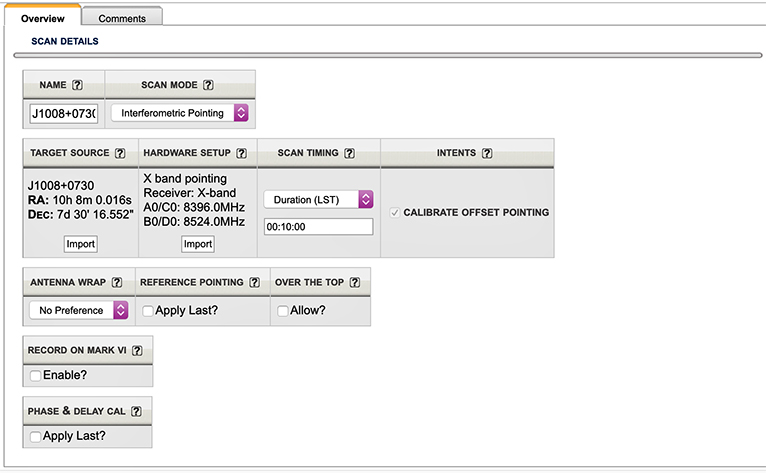The width and height of the screenshot is (766, 473).
Task: Open the No Preference antenna wrap dropdown
Action: 79,310
